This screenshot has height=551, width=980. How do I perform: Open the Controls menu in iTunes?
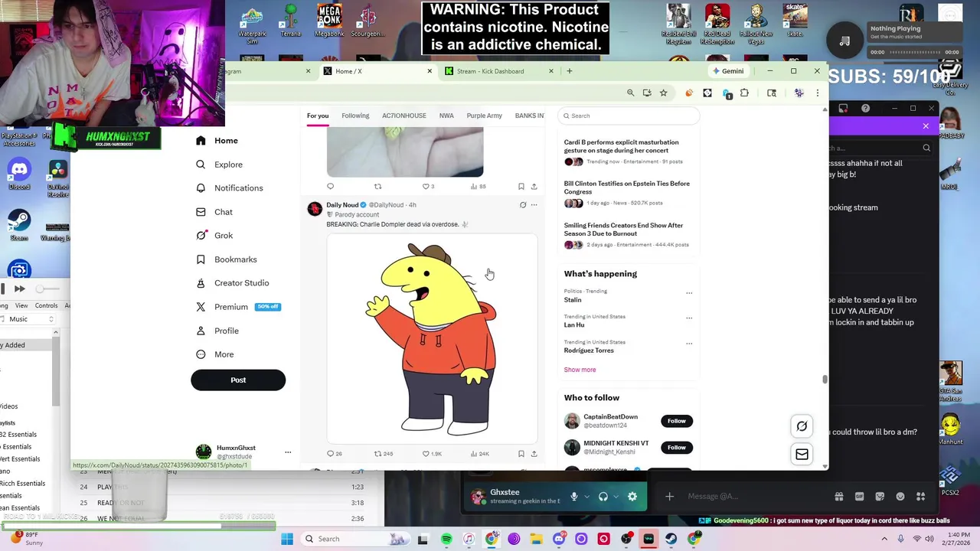[46, 305]
